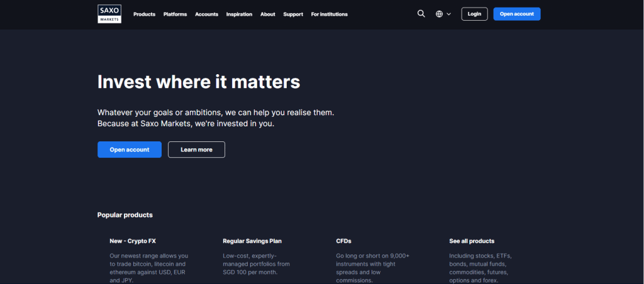Open the Inspiration menu
The image size is (644, 284).
239,14
